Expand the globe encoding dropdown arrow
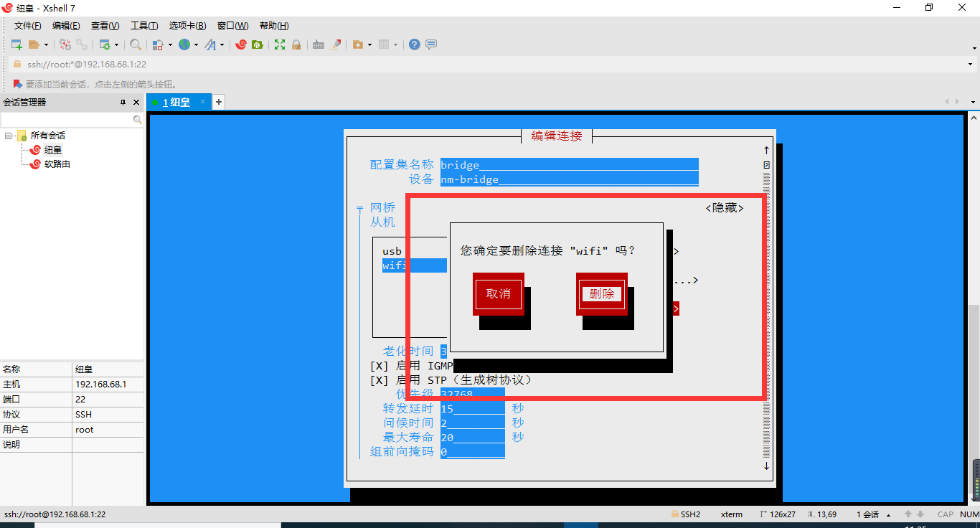Image resolution: width=980 pixels, height=528 pixels. [x=196, y=44]
